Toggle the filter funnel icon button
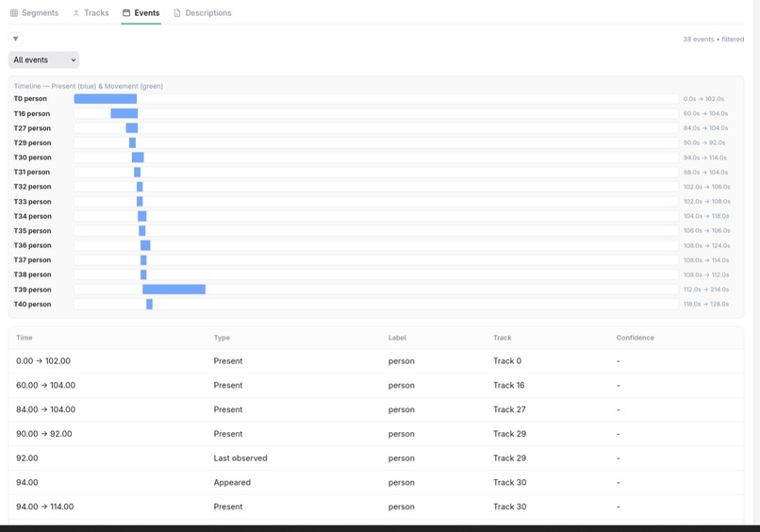The image size is (760, 532). [x=15, y=39]
